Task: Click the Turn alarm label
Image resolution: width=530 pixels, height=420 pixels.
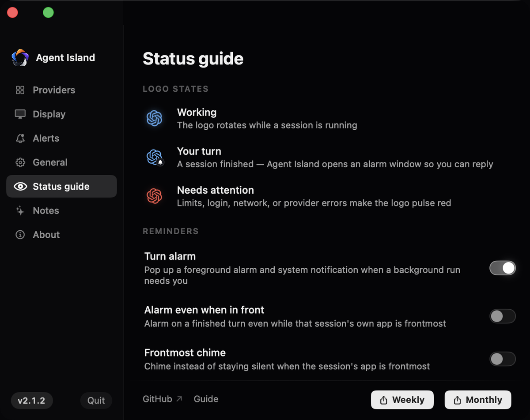Action: pyautogui.click(x=170, y=256)
